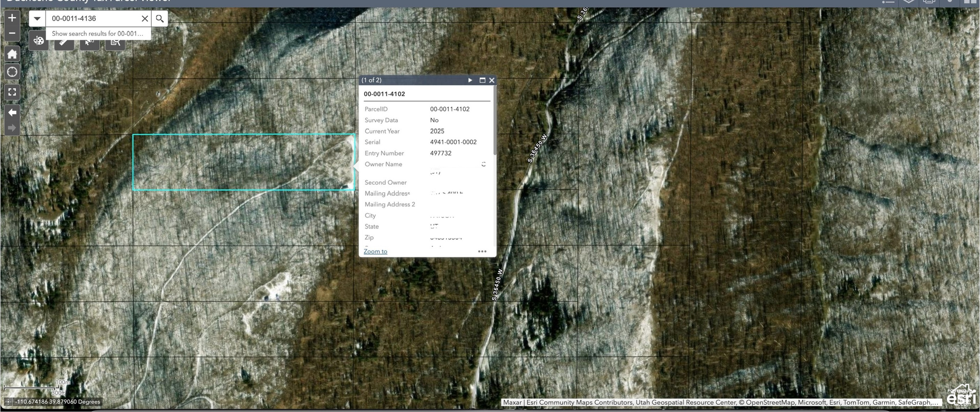The width and height of the screenshot is (980, 412).
Task: Open search source dropdown arrow
Action: click(37, 19)
